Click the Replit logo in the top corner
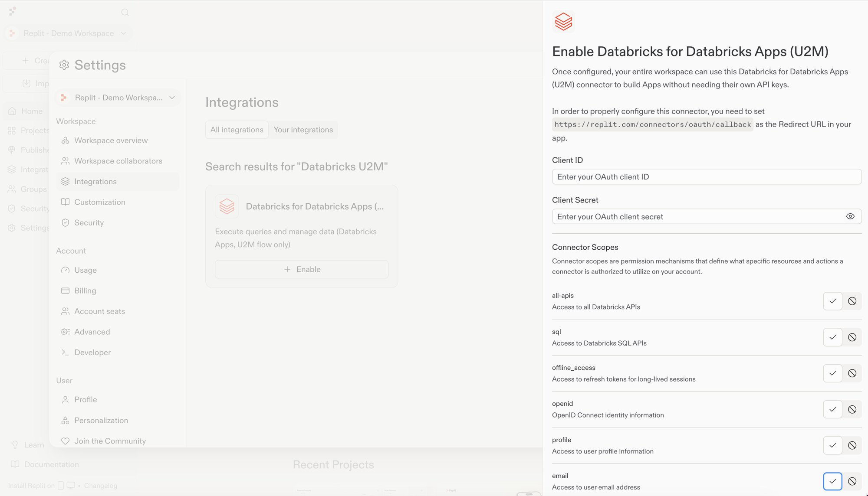The width and height of the screenshot is (868, 496). tap(13, 11)
